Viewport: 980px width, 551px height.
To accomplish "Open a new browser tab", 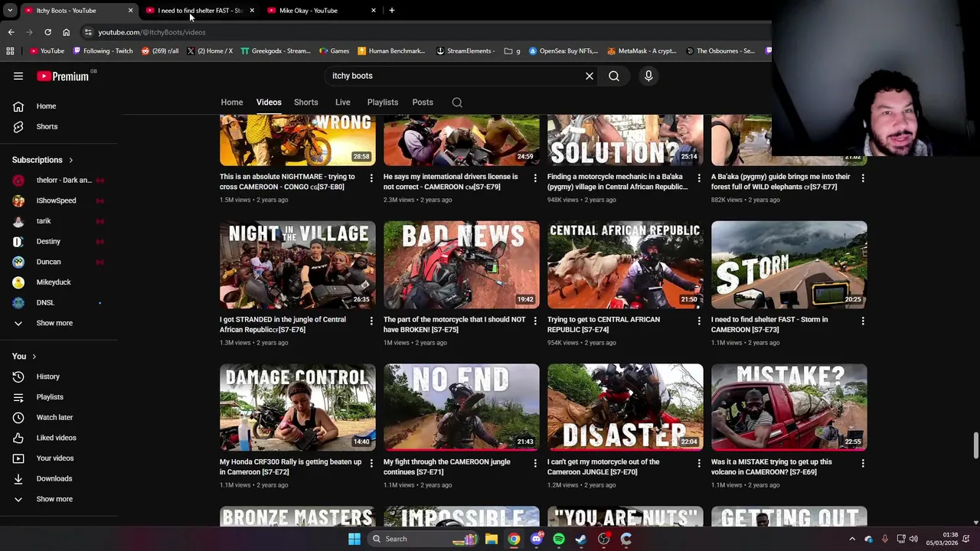I will 391,11.
